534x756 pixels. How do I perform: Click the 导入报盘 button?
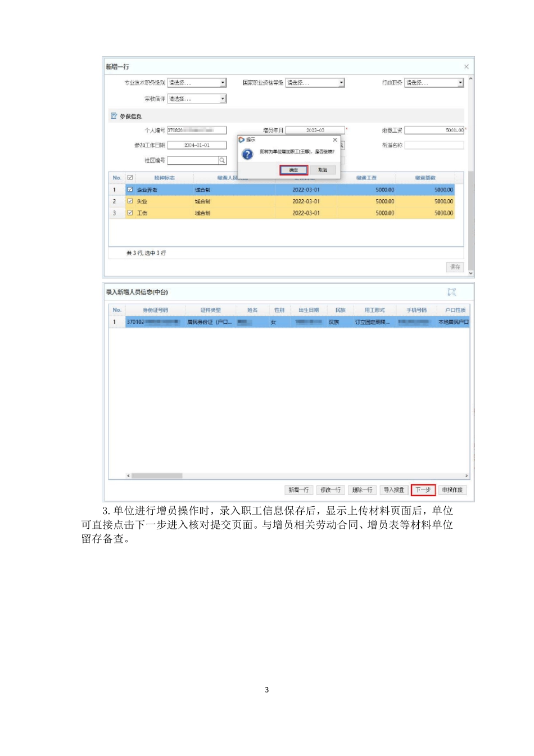[x=393, y=490]
